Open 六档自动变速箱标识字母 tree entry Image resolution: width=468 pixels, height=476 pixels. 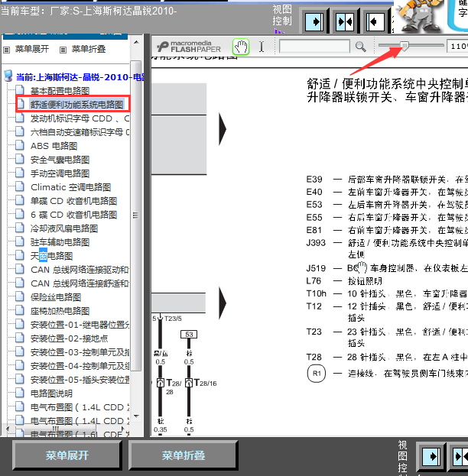pyautogui.click(x=80, y=132)
